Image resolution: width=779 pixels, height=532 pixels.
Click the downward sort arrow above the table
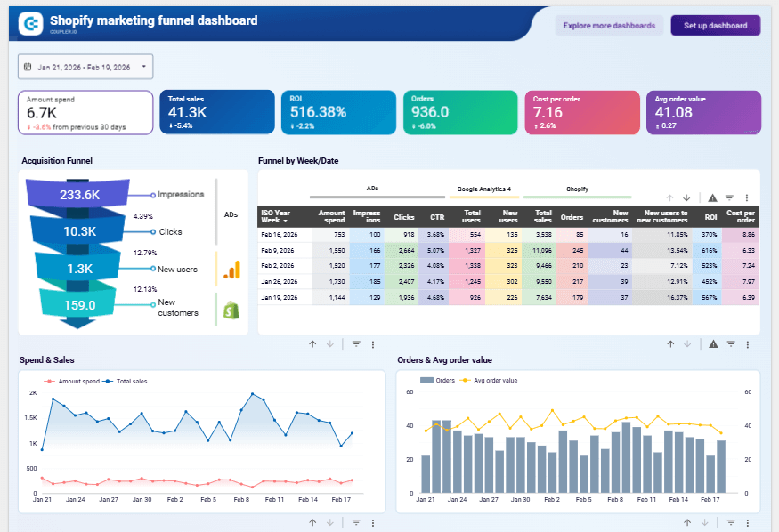687,197
